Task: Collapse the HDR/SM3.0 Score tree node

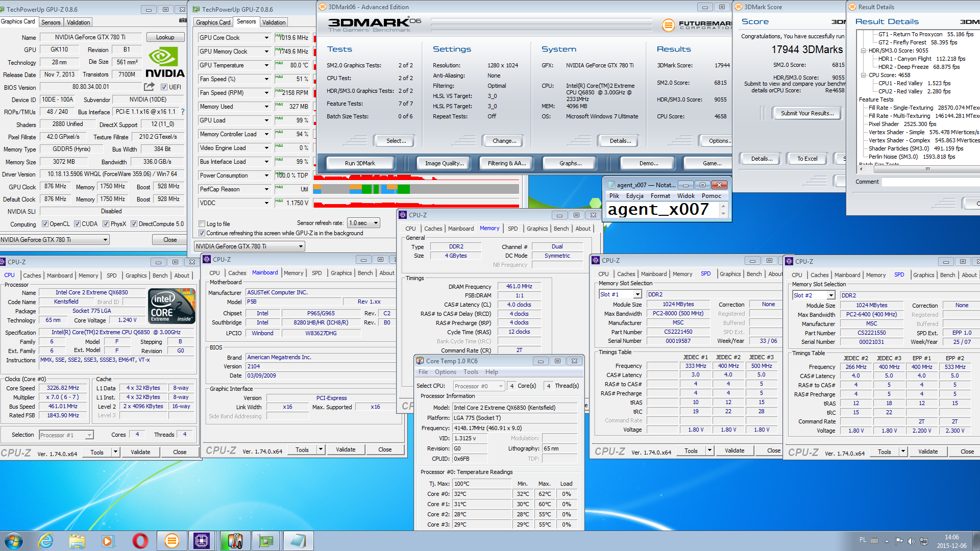Action: (863, 51)
